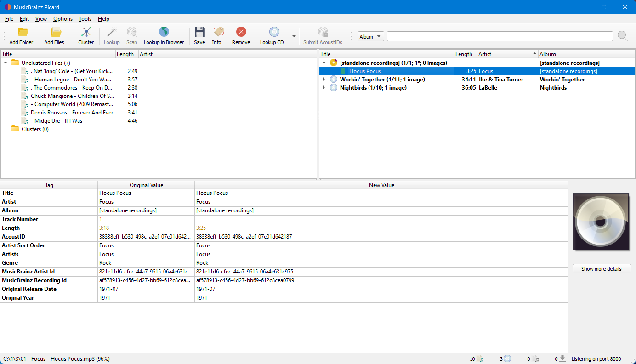Click the cover art disc thumbnail

(x=601, y=222)
